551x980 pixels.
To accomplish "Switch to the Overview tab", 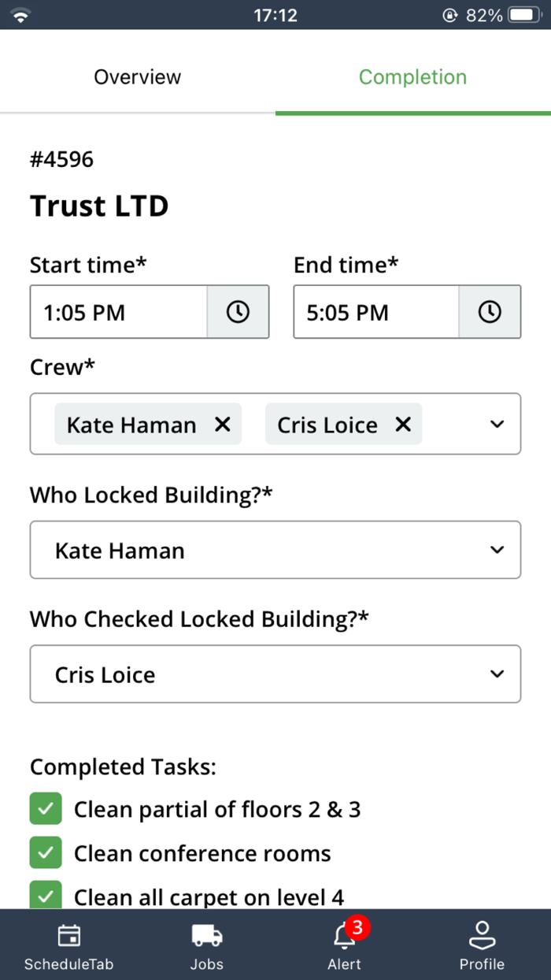I will 138,77.
